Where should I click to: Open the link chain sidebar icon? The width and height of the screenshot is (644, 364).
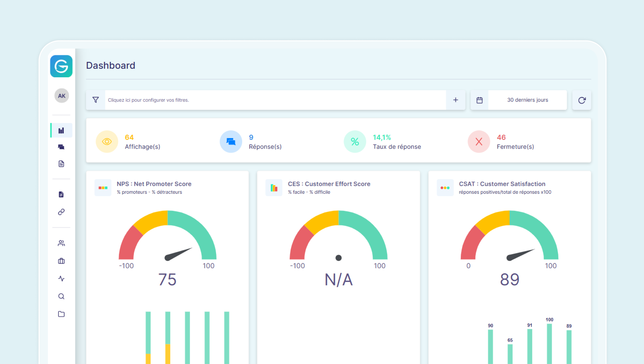pyautogui.click(x=61, y=212)
